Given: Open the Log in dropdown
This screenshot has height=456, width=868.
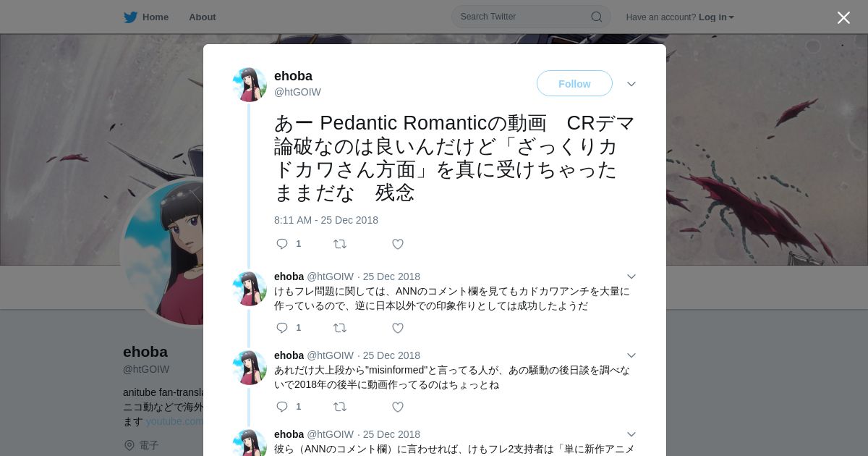Looking at the screenshot, I should [x=716, y=17].
